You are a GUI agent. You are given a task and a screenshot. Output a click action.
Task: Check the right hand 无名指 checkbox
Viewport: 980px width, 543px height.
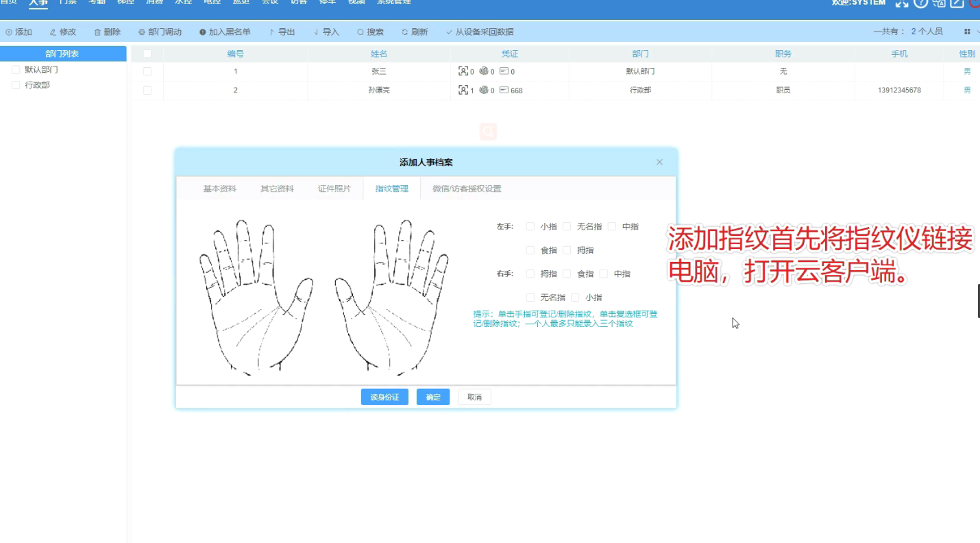530,298
